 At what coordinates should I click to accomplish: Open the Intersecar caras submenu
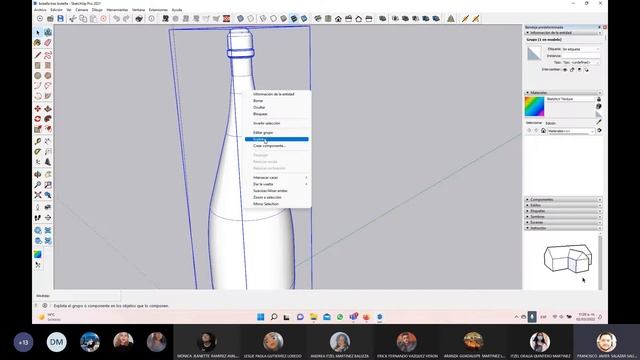(x=277, y=178)
